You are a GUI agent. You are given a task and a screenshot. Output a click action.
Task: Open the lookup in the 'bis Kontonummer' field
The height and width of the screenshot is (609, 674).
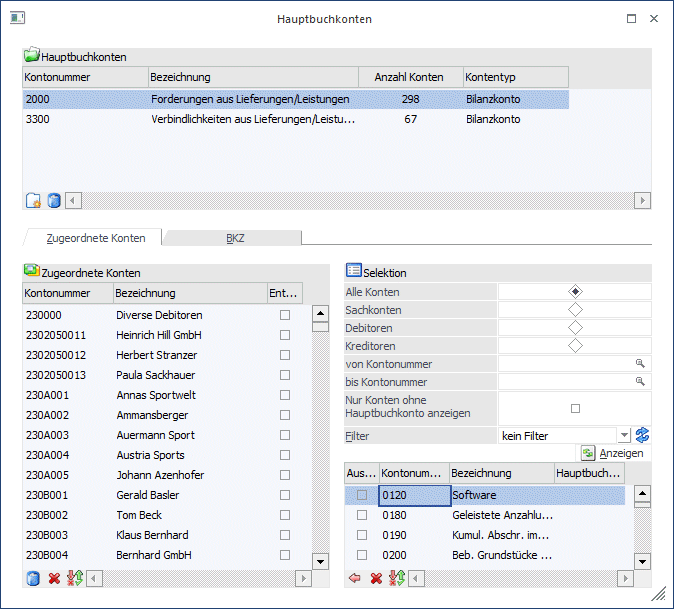(640, 382)
